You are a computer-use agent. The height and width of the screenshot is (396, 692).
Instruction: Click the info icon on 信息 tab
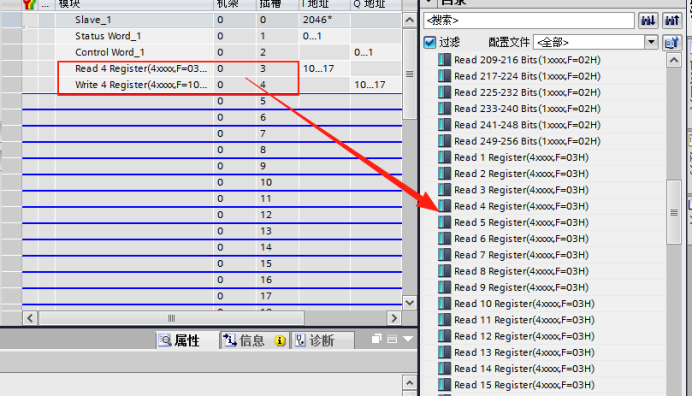click(x=279, y=341)
